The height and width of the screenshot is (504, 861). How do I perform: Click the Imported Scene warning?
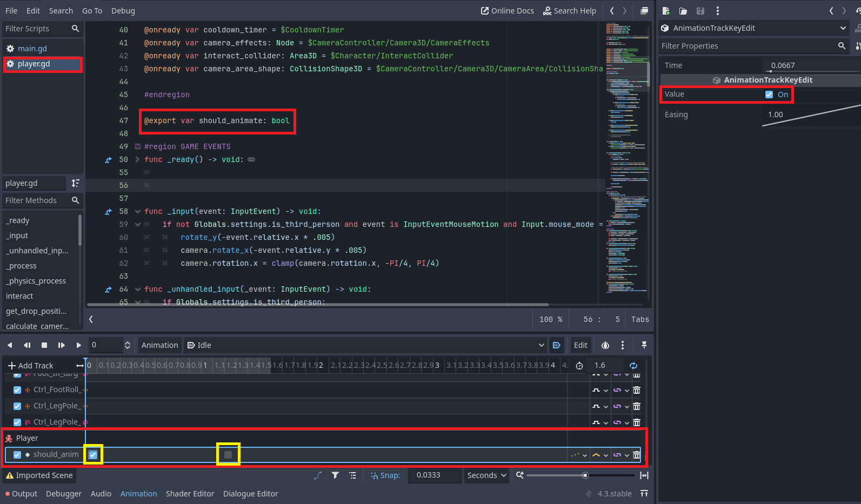click(x=39, y=475)
